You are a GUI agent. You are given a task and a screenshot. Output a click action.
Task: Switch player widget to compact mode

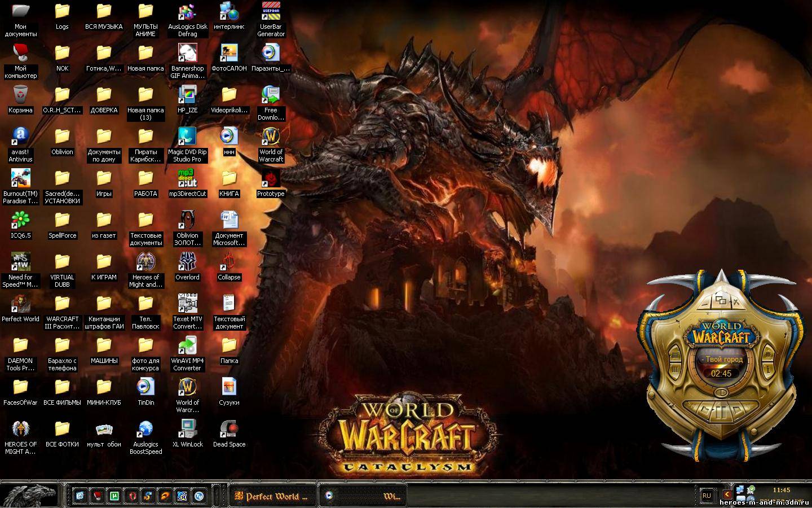[721, 301]
